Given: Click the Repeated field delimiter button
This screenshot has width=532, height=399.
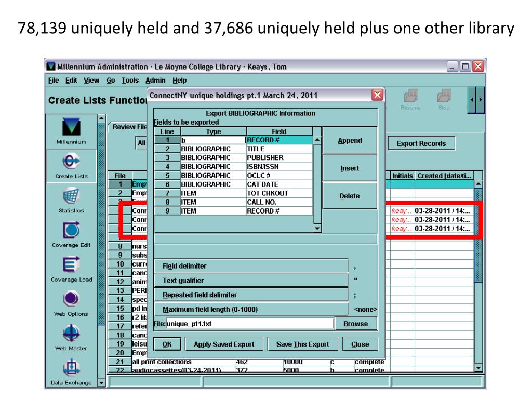Looking at the screenshot, I should click(251, 295).
